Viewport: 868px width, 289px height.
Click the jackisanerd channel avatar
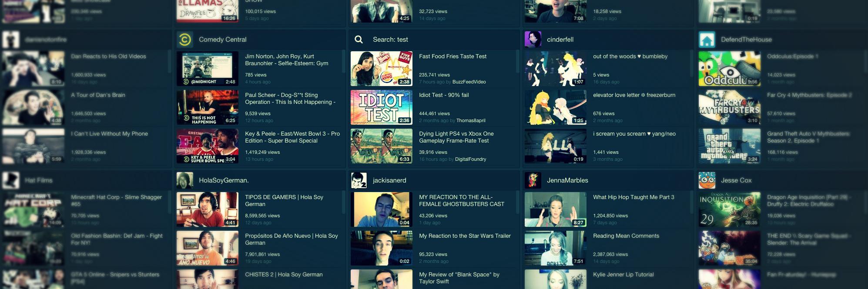pos(359,180)
